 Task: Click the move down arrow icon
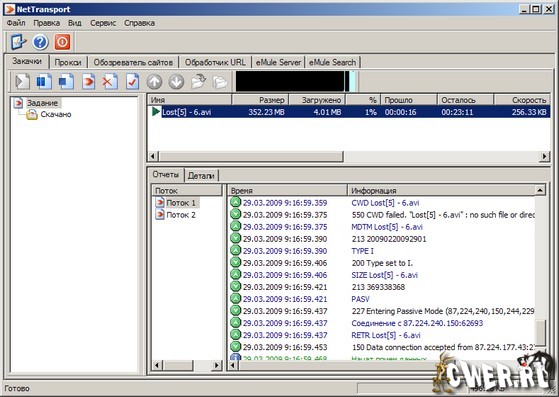[x=176, y=82]
